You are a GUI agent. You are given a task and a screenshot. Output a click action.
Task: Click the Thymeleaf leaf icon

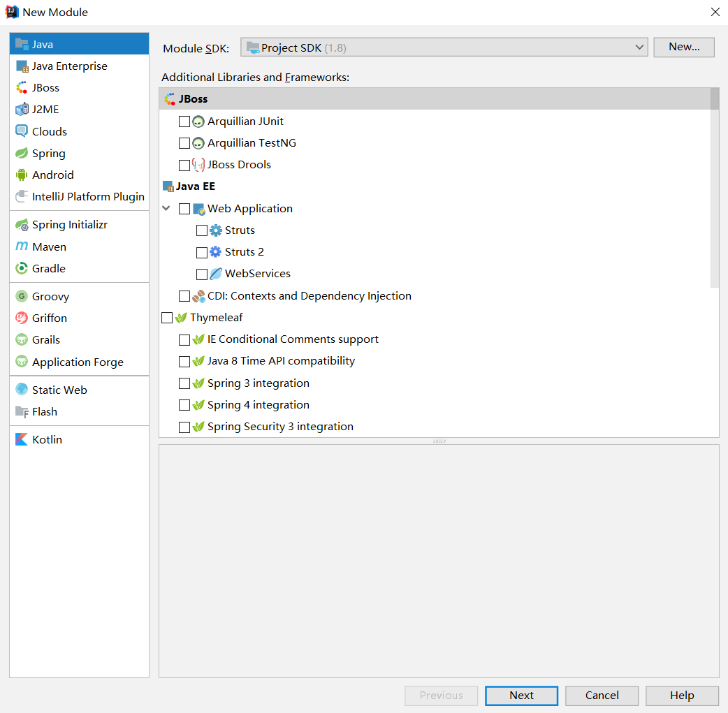(181, 318)
